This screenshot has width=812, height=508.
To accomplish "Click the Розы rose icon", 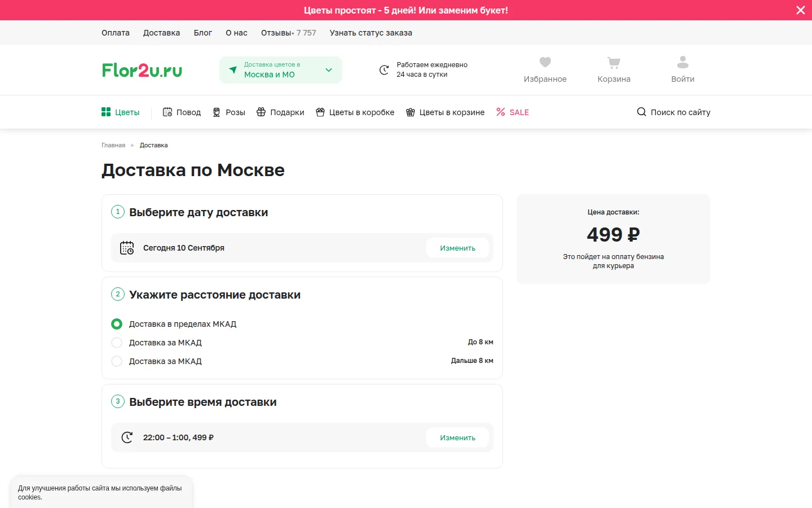I will click(217, 112).
